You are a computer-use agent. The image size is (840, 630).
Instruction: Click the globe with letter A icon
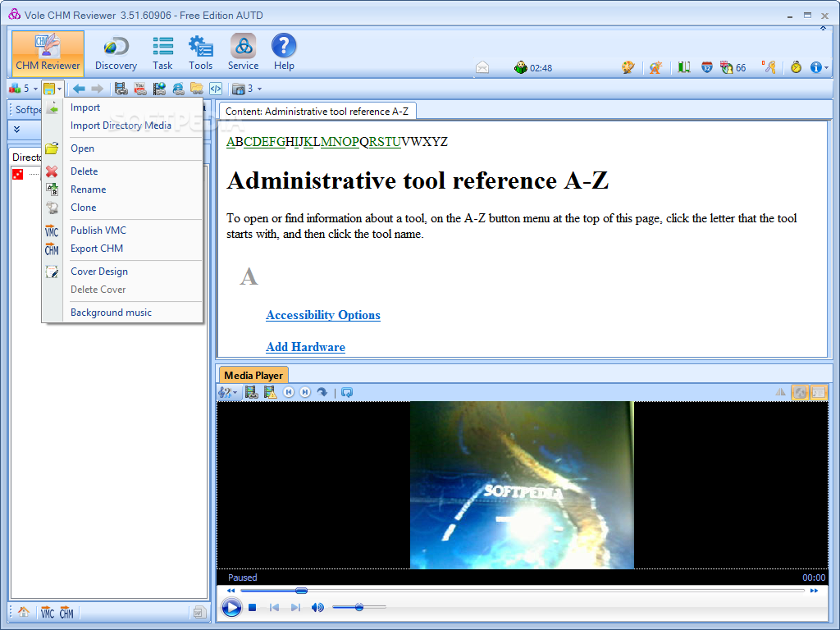(x=655, y=67)
